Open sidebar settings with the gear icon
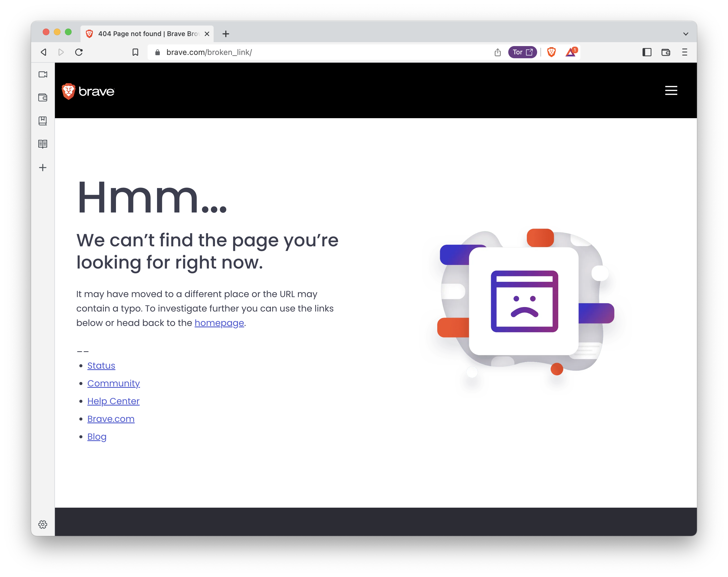The height and width of the screenshot is (577, 728). point(43,524)
